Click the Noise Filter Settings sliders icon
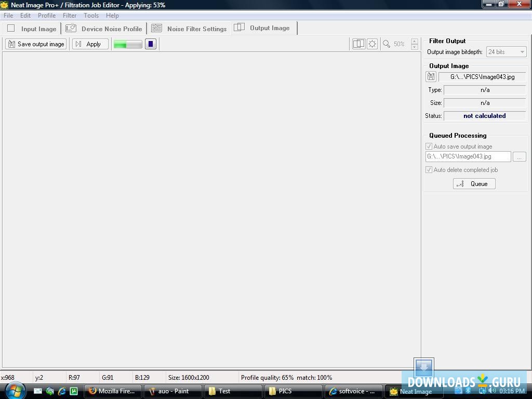The image size is (532, 399). 156,28
